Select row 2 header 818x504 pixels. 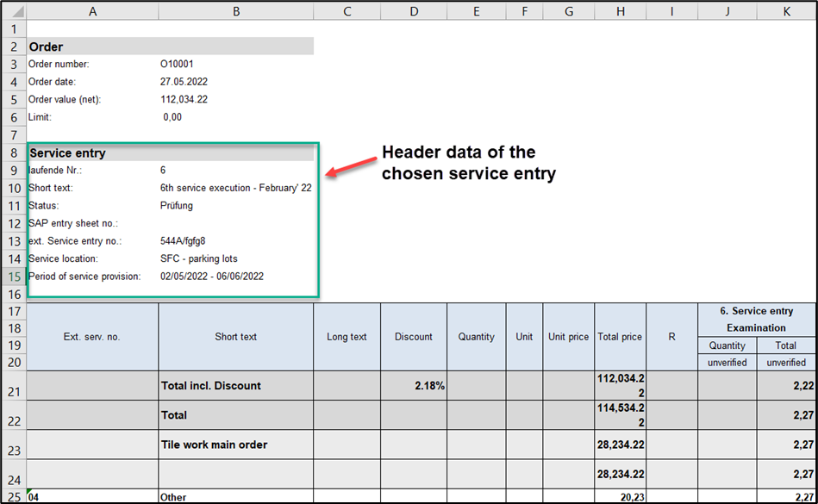[14, 47]
